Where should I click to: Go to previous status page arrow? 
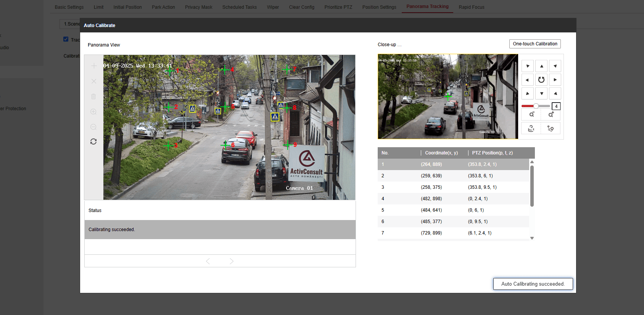point(208,261)
